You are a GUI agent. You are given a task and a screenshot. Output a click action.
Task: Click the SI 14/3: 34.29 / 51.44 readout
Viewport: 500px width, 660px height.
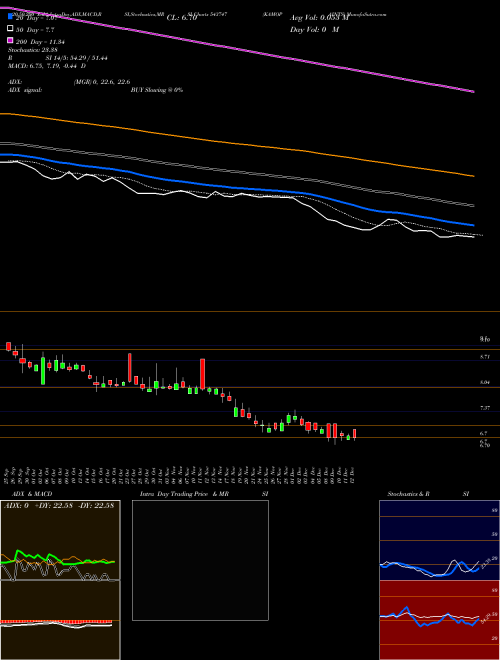tap(77, 58)
